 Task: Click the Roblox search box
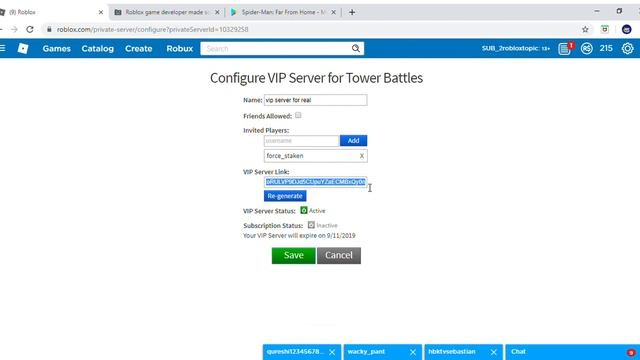282,49
